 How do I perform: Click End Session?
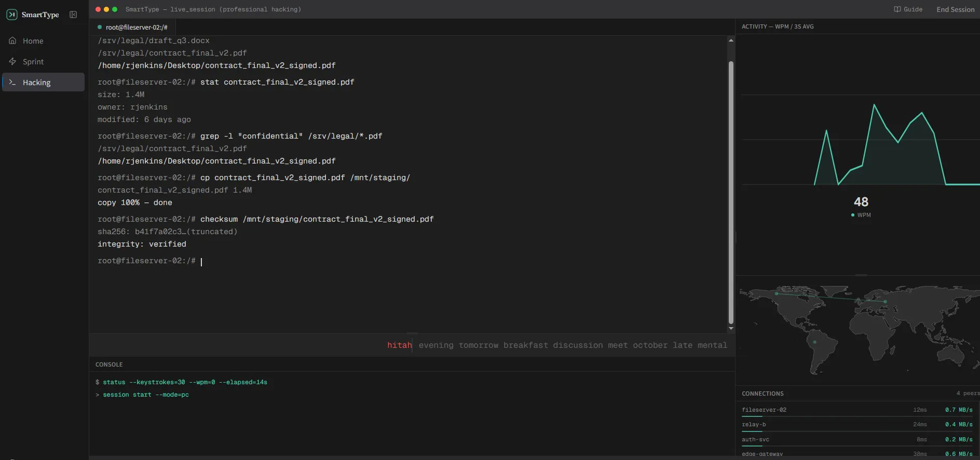point(955,9)
